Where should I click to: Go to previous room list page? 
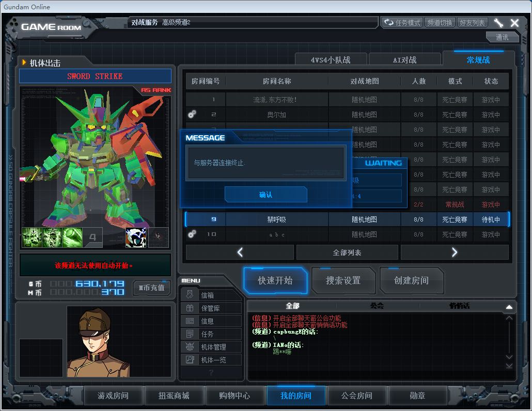240,252
